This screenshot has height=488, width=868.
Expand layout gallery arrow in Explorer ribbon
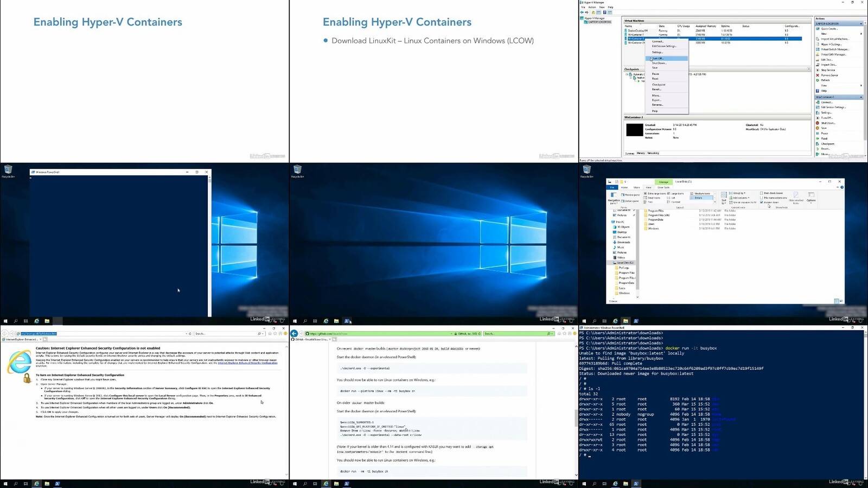pos(715,202)
